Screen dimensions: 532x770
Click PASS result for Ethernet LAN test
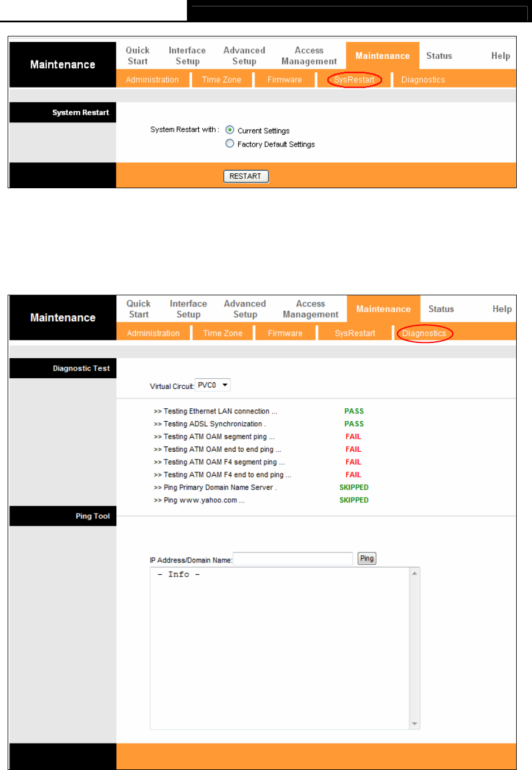click(x=354, y=411)
